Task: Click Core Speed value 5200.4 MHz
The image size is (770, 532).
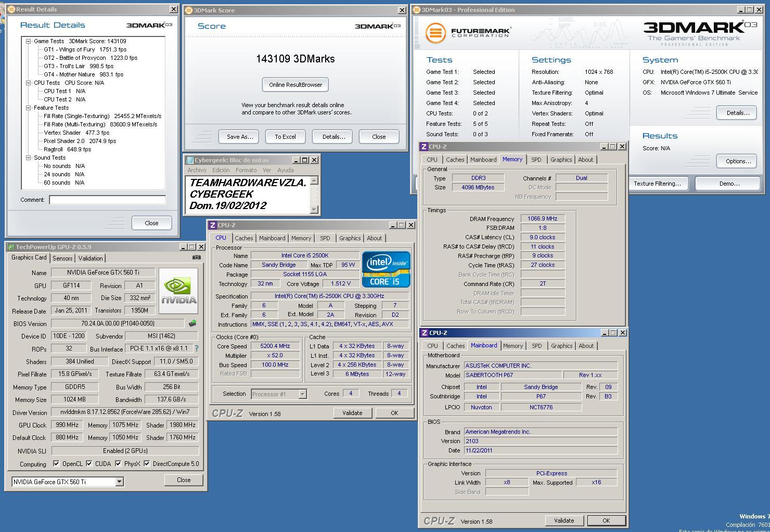Action: (x=275, y=346)
